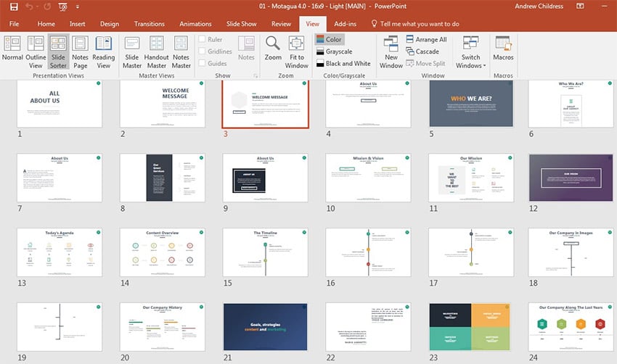
Task: Select the Who We Are slide 5 thumbnail
Action: coord(470,103)
